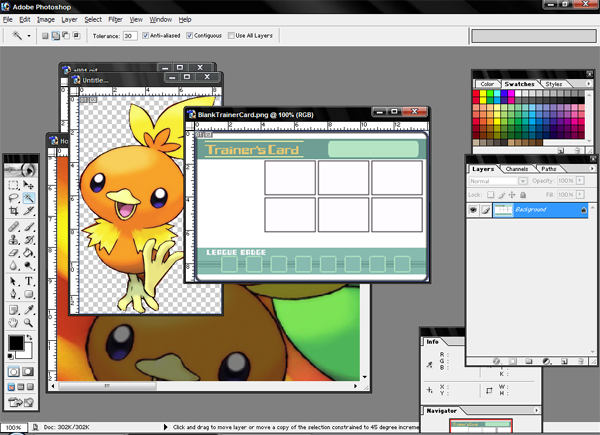The image size is (600, 435).
Task: Select the Brush tool
Action: click(x=28, y=227)
